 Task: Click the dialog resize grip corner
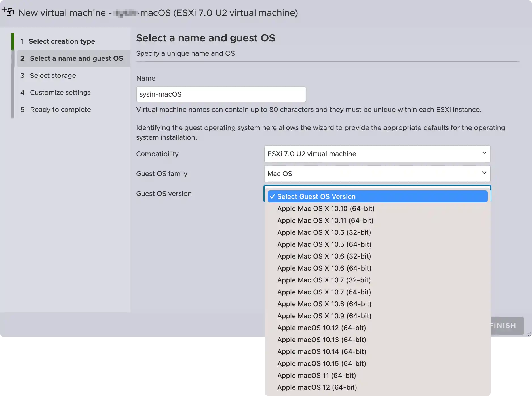tap(529, 334)
